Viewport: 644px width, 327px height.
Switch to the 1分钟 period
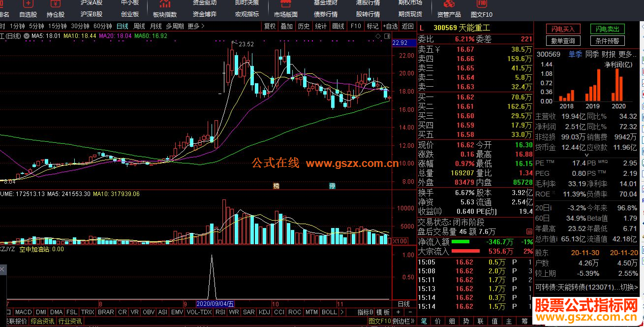pyautogui.click(x=17, y=26)
